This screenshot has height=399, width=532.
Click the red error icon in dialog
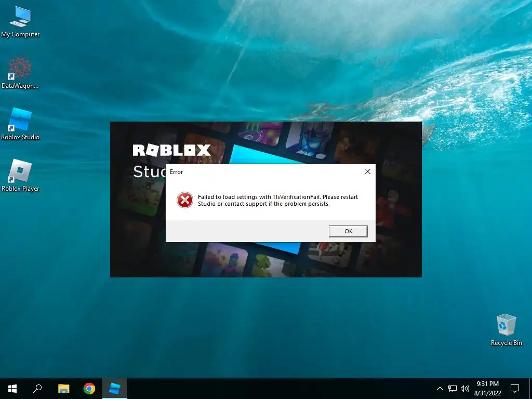click(185, 200)
